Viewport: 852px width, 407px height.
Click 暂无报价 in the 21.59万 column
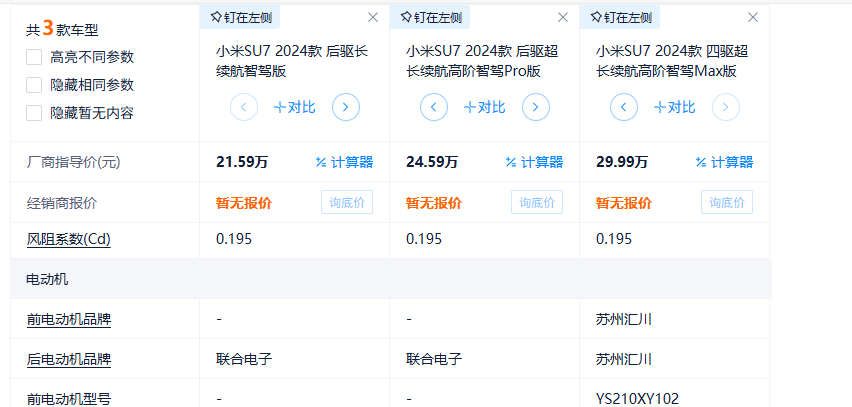tap(243, 203)
